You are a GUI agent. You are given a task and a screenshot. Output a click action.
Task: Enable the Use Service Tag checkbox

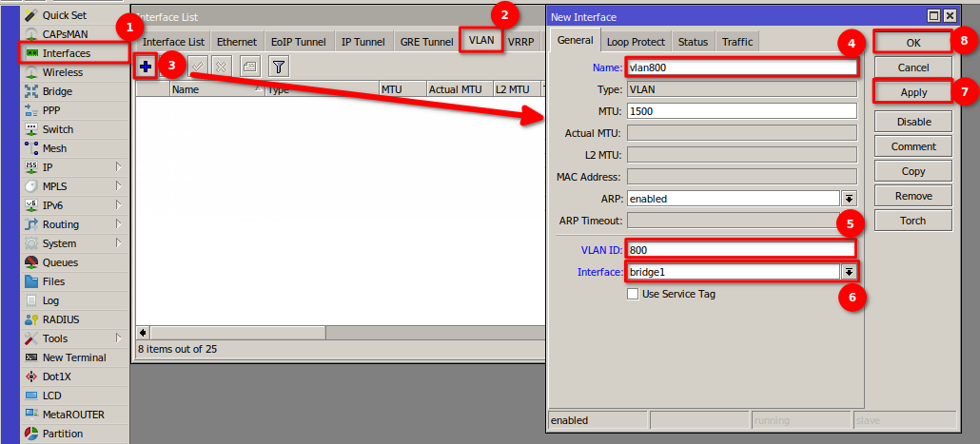(x=633, y=294)
